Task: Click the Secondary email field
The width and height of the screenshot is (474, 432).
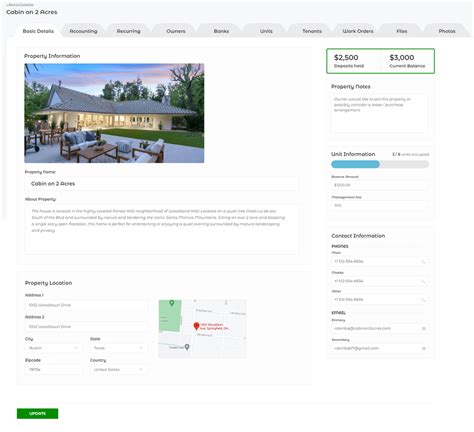Action: [x=380, y=348]
